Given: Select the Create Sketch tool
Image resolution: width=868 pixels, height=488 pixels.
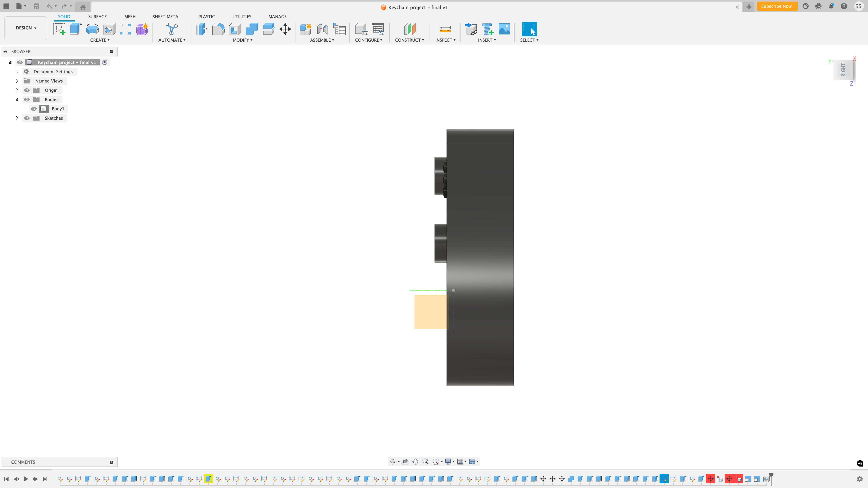Looking at the screenshot, I should tap(59, 29).
